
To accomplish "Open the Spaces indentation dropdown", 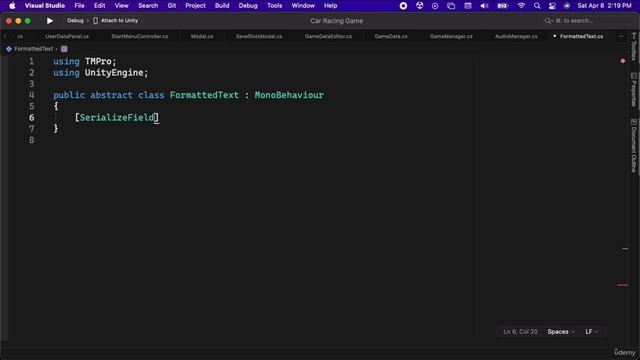I will 561,332.
